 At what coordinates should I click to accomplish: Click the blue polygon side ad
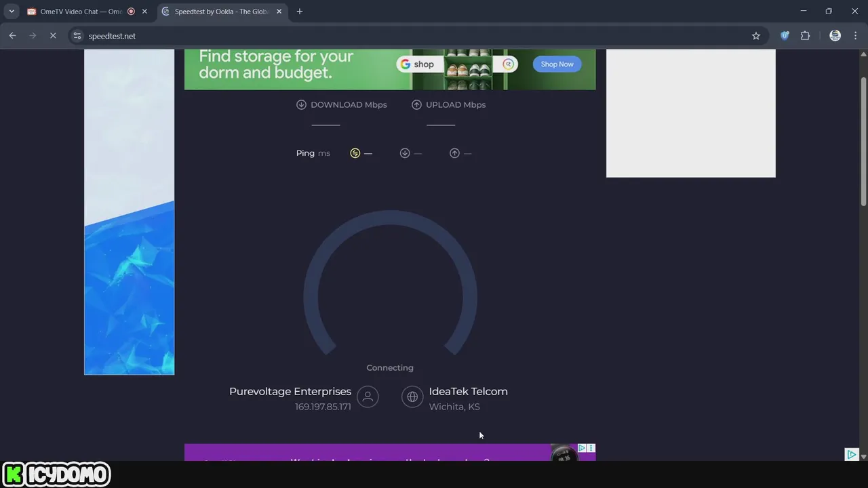(x=129, y=211)
